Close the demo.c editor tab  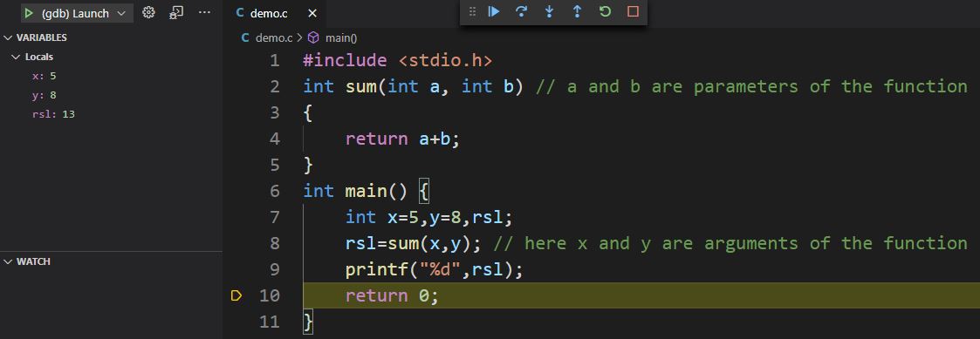coord(312,13)
